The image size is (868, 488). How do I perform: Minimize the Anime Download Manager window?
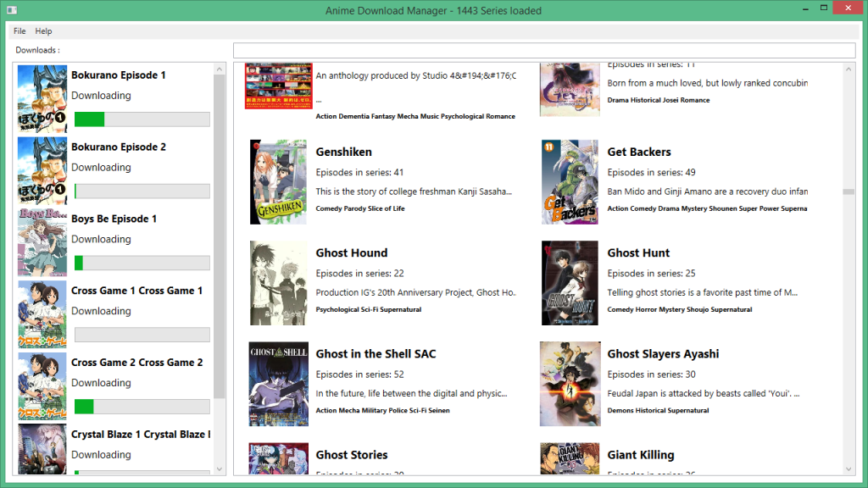click(805, 8)
